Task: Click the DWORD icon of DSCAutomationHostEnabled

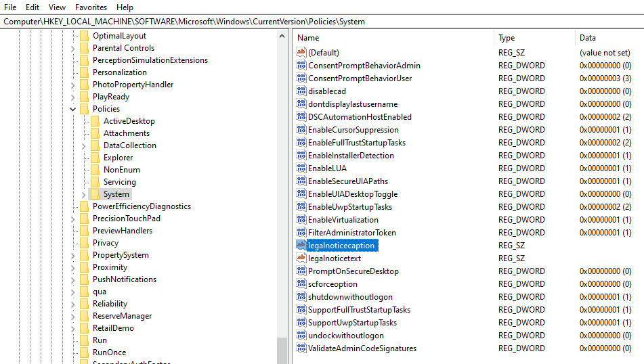Action: [301, 116]
